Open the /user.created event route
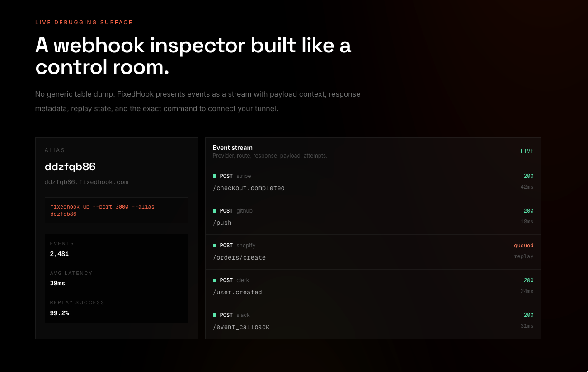 coord(237,292)
